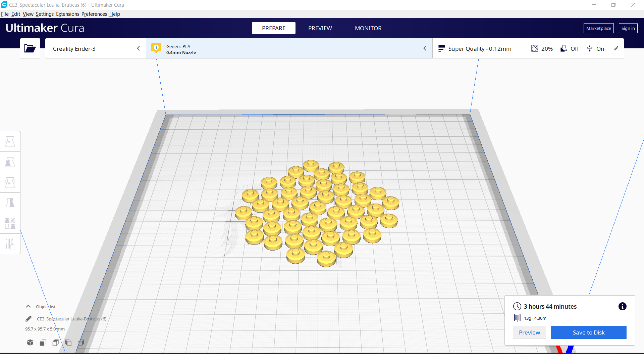
Task: Click the Cura logo in the title bar
Action: pyautogui.click(x=4, y=5)
